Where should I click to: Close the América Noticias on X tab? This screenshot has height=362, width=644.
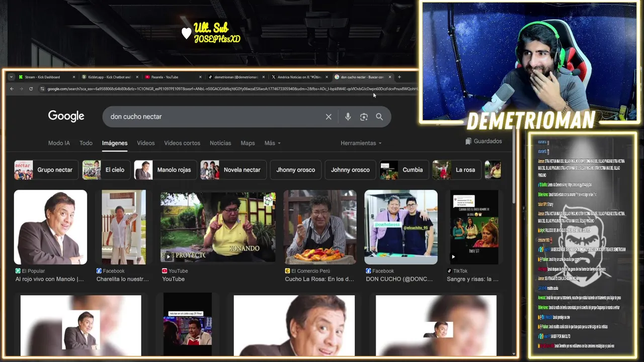point(327,77)
